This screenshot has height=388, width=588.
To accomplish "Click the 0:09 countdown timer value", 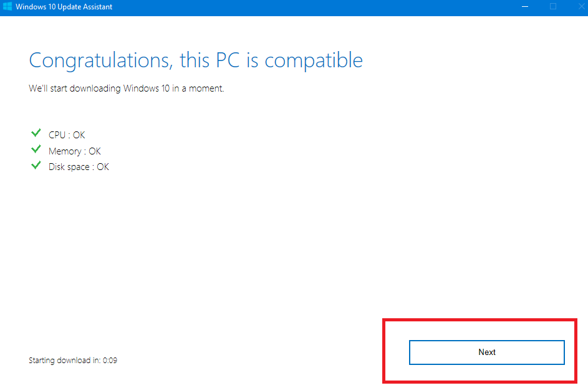I will pos(110,360).
